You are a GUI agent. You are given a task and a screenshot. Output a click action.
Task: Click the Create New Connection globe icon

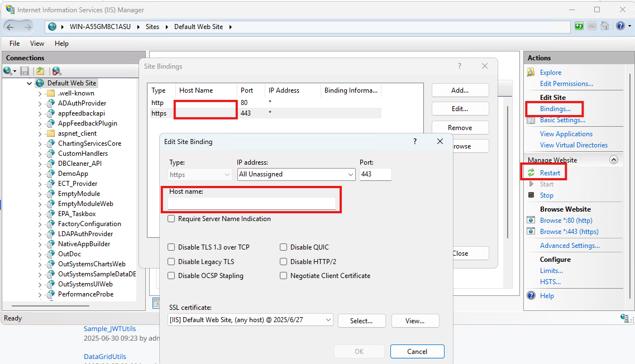(x=8, y=71)
